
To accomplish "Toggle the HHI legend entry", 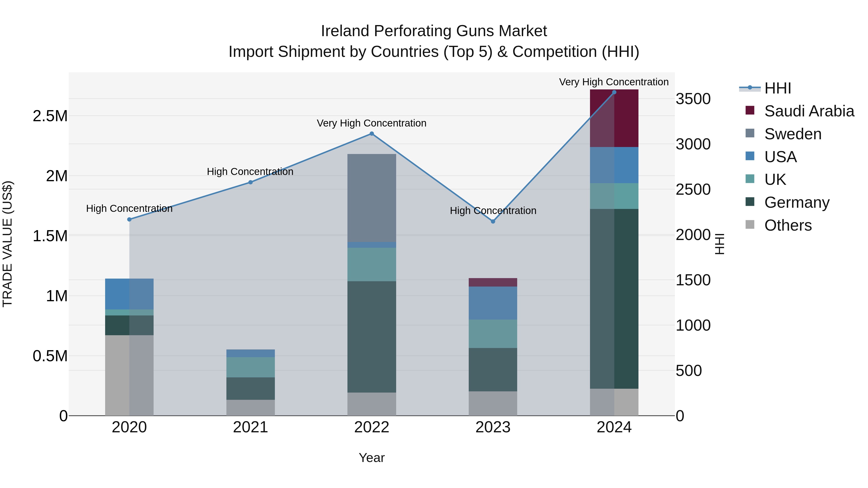I will [765, 88].
